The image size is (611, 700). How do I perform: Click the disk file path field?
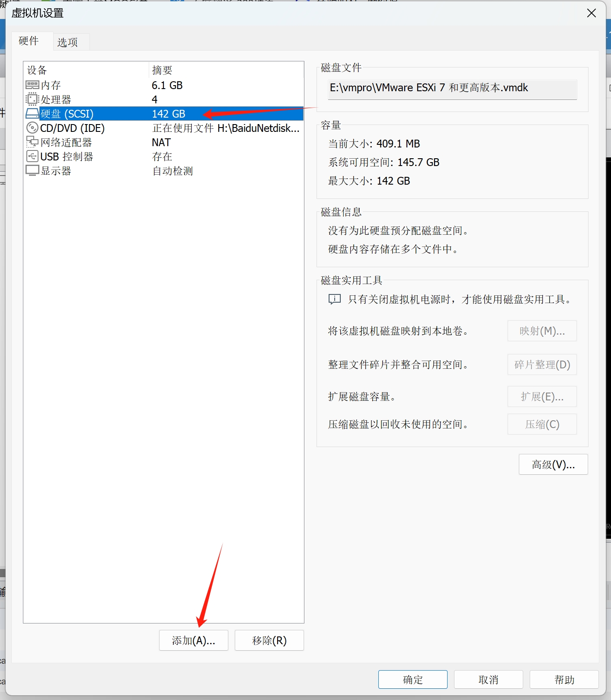[x=452, y=88]
